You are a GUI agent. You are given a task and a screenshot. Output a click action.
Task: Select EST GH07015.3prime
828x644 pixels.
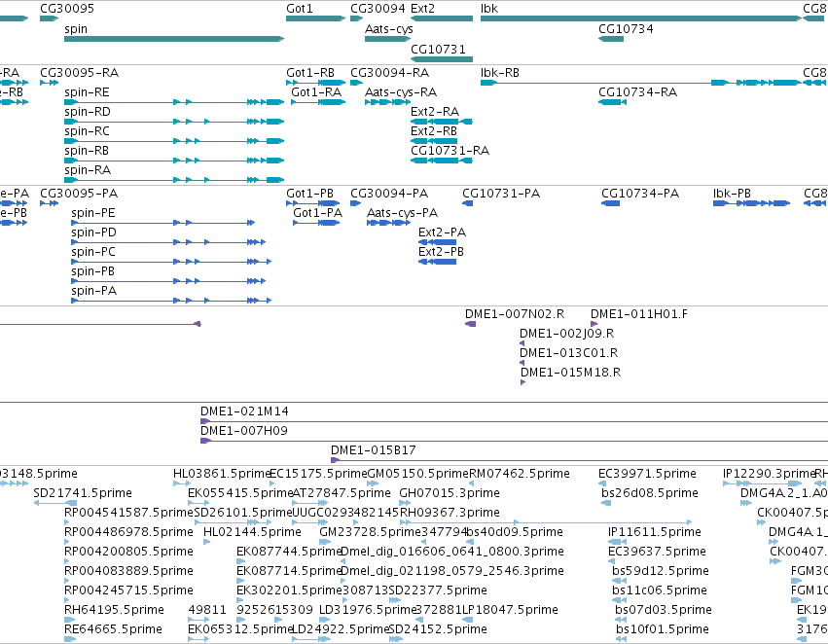coord(450,493)
